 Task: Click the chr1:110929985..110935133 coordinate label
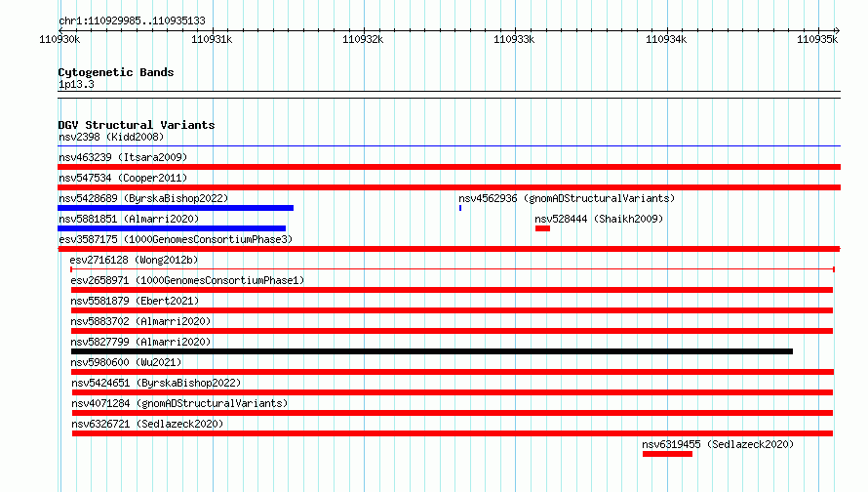tap(132, 20)
